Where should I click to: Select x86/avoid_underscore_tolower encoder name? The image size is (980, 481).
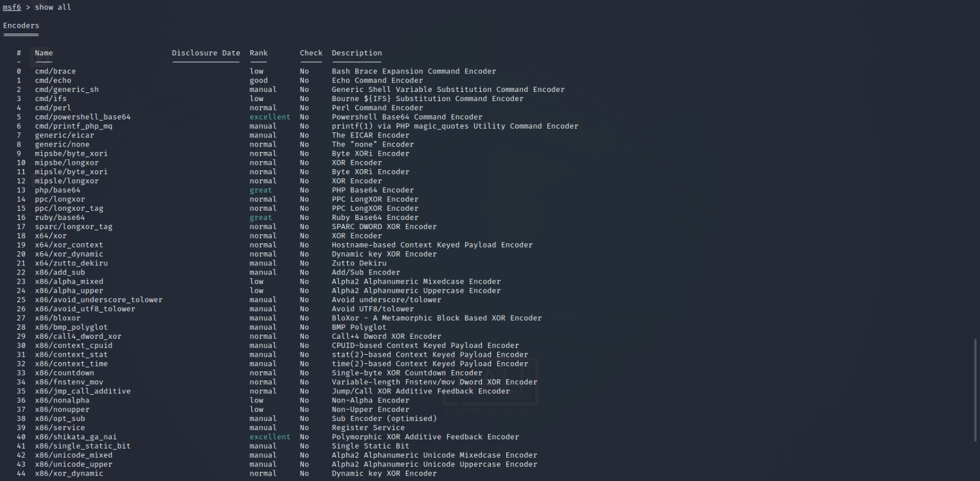click(x=99, y=300)
